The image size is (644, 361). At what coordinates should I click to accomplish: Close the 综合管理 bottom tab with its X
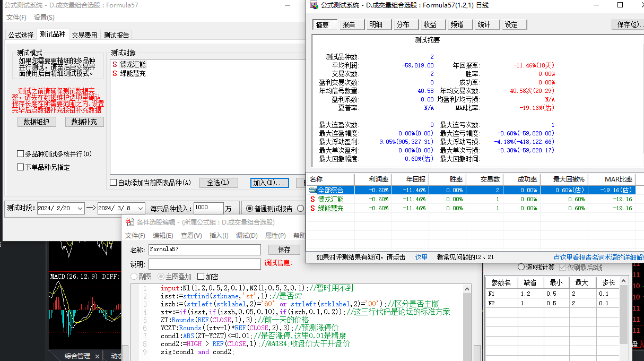coord(97,356)
